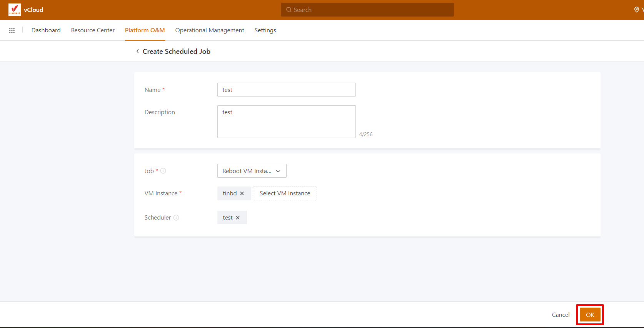This screenshot has height=328, width=644.
Task: Click the Job info icon
Action: click(163, 171)
